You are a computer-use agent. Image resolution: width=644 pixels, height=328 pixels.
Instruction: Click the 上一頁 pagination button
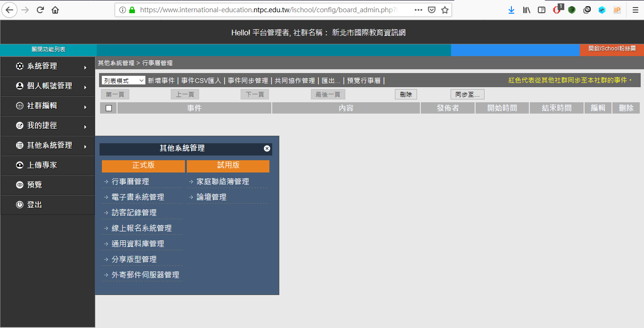[x=185, y=94]
